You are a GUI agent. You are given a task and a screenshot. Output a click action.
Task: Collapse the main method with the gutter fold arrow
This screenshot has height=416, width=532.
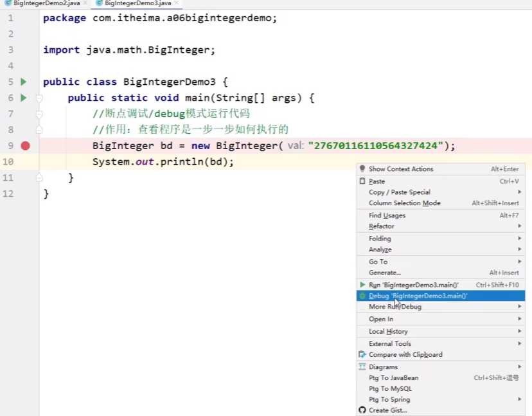click(x=37, y=98)
